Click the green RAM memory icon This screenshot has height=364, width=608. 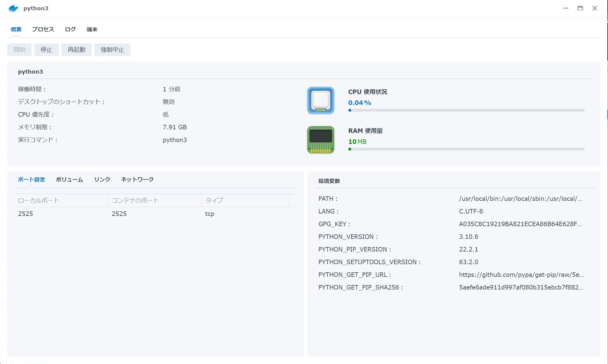(x=321, y=140)
